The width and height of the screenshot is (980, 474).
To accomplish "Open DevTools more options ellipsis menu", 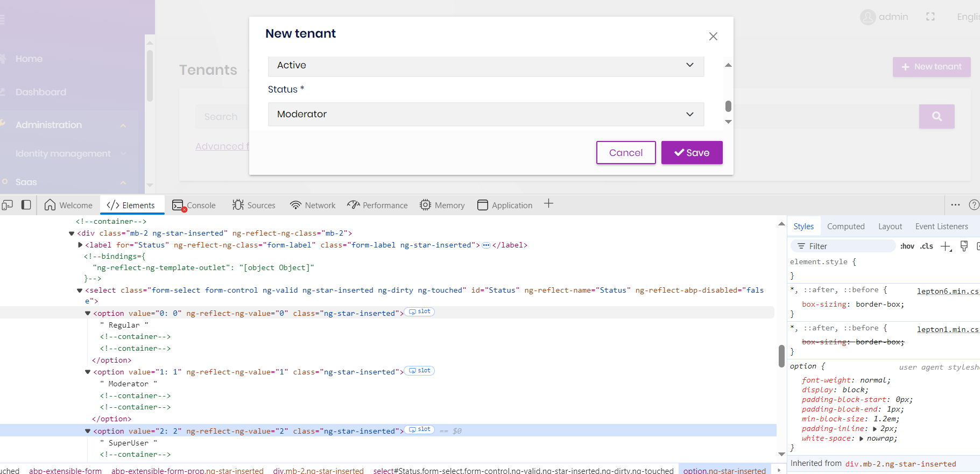I will point(955,205).
